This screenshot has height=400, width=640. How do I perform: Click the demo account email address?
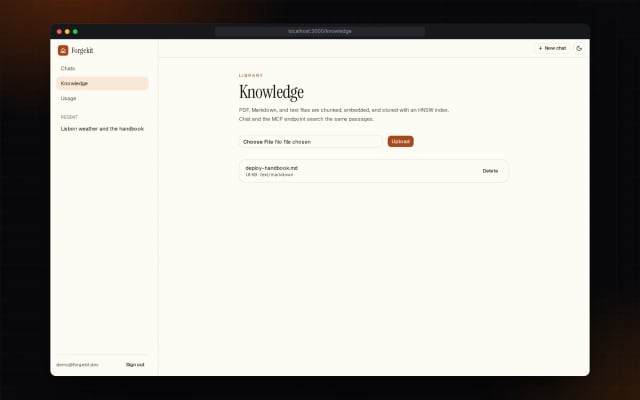[77, 364]
